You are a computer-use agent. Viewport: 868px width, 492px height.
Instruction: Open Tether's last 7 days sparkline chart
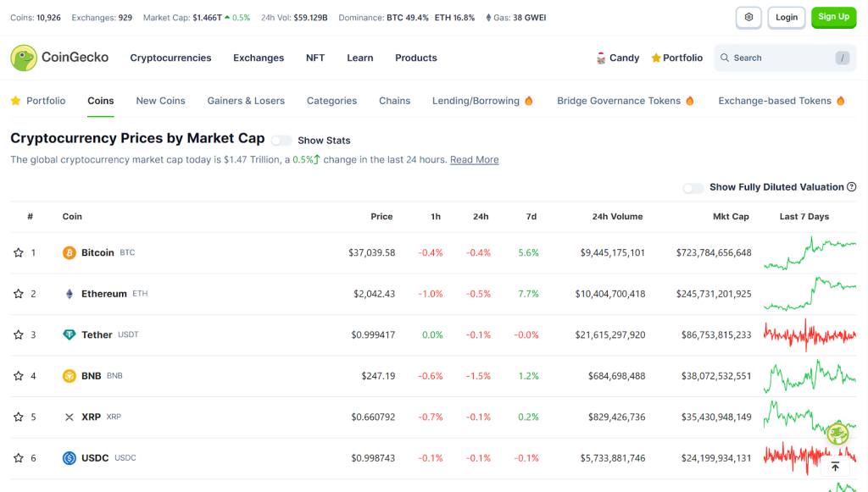pos(810,334)
